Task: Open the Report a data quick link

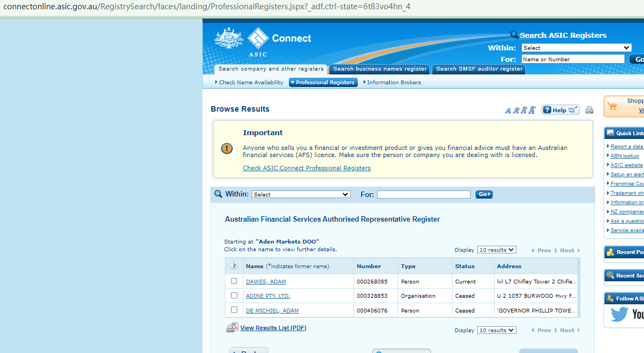Action: (626, 146)
